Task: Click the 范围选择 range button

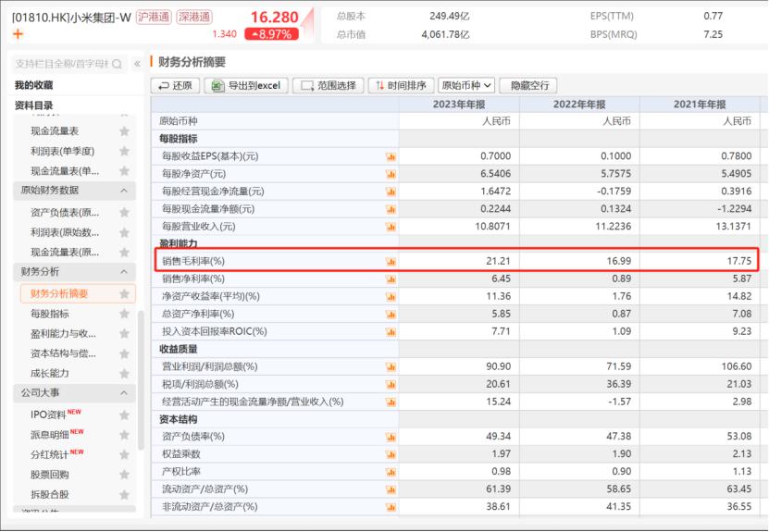Action: [329, 85]
